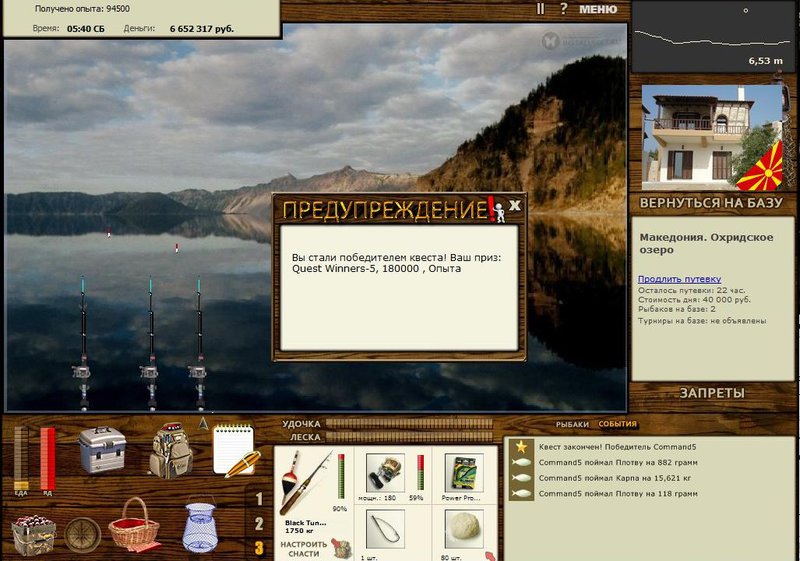Click the Время value 05:40 СБ

86,29
